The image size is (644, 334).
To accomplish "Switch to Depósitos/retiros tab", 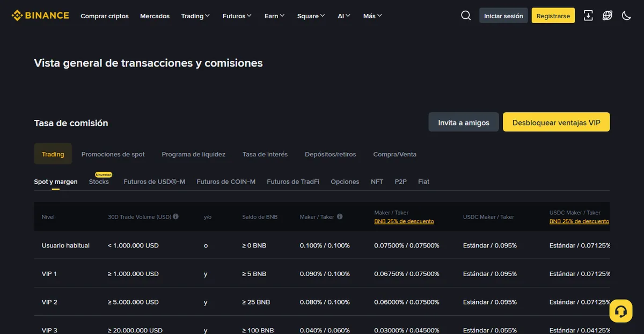I will pos(331,154).
